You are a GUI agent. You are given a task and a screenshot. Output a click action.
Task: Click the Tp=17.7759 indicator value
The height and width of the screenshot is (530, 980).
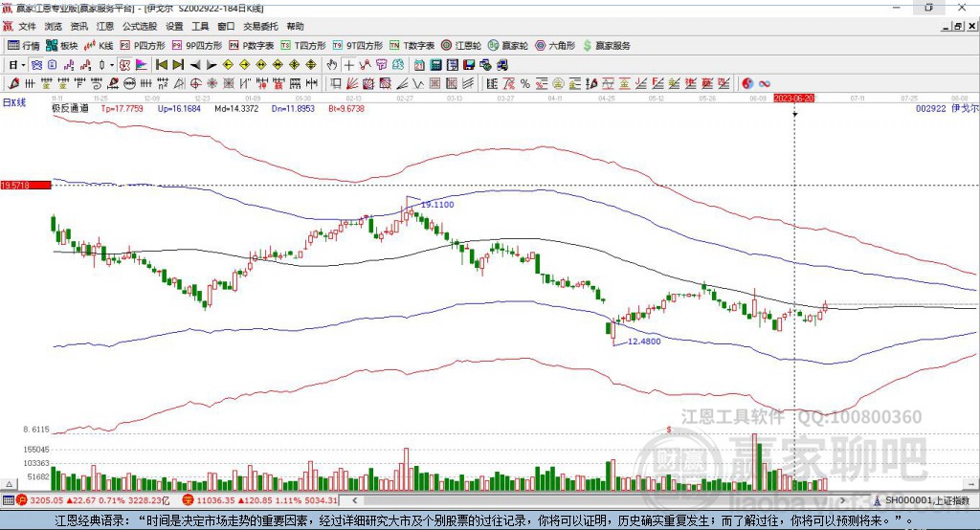pyautogui.click(x=122, y=108)
